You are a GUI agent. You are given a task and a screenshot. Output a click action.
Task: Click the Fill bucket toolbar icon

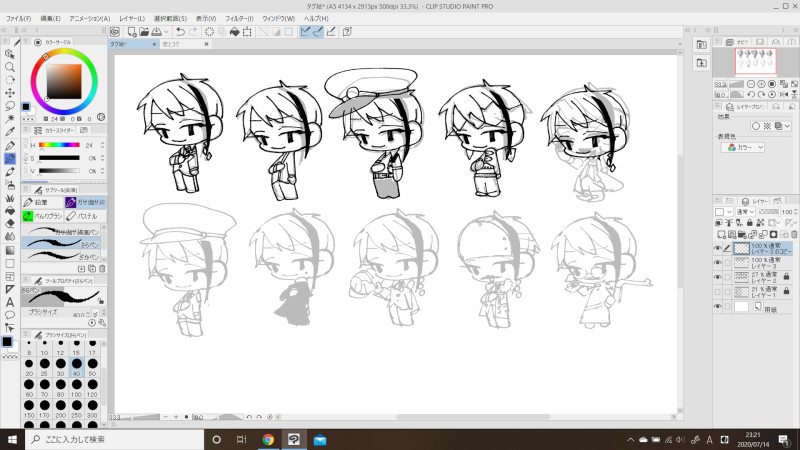[x=234, y=32]
